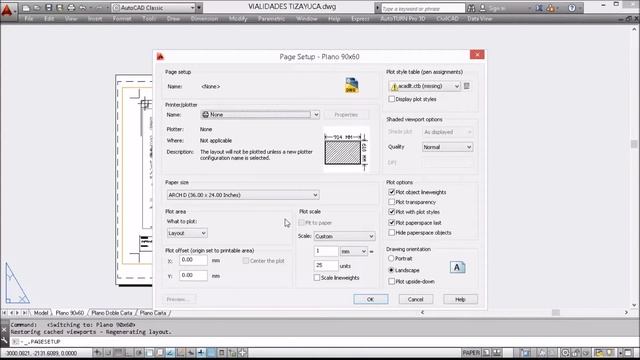Uncheck Plot with plot styles
The width and height of the screenshot is (640, 360).
[x=391, y=212]
